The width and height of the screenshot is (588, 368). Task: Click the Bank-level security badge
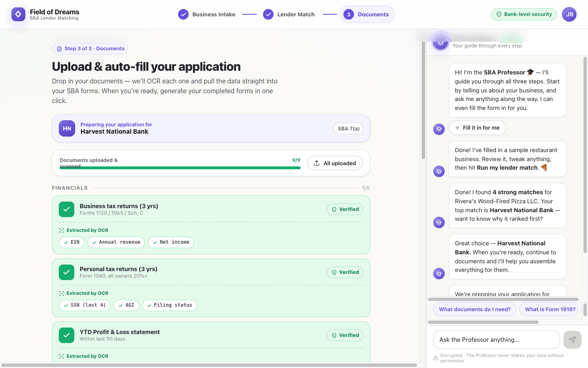(524, 14)
